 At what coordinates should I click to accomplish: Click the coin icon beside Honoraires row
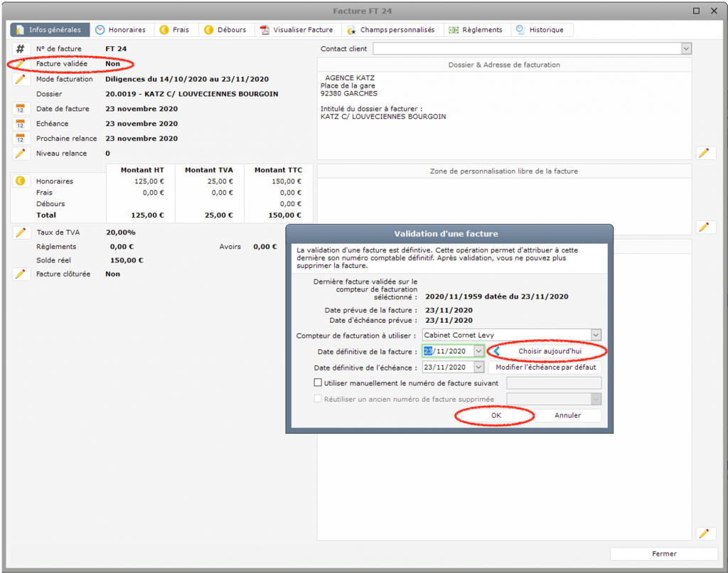pos(20,181)
